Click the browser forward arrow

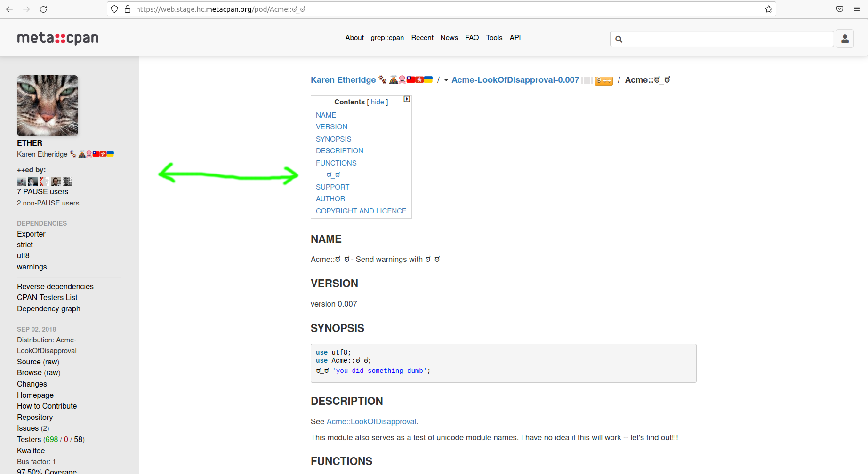pyautogui.click(x=26, y=9)
